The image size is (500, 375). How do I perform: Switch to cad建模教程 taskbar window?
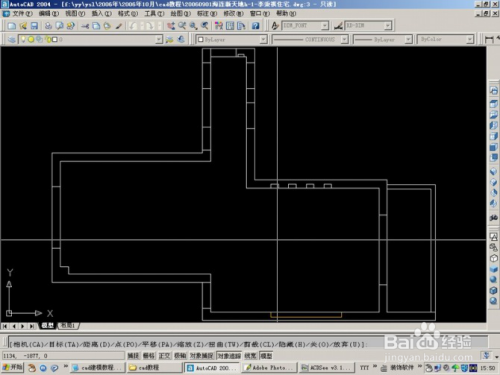point(98,368)
